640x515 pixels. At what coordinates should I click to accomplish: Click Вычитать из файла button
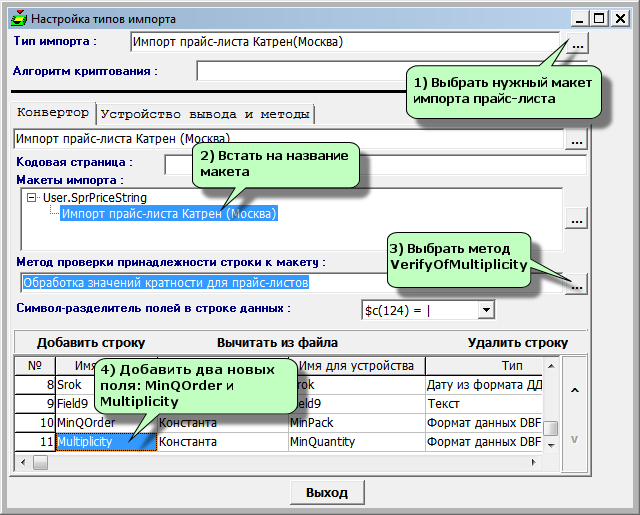coord(277,343)
